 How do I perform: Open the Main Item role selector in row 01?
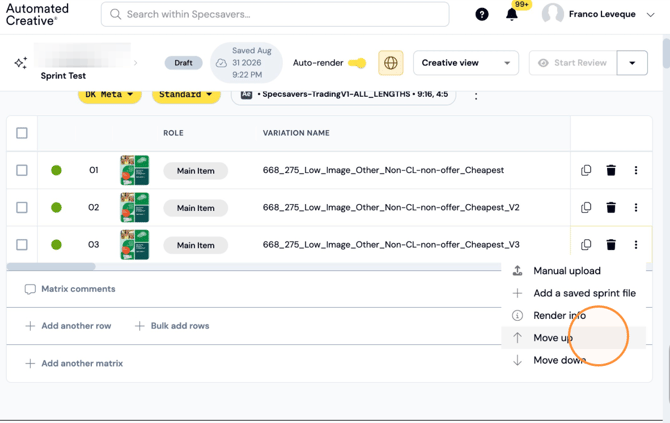click(196, 170)
